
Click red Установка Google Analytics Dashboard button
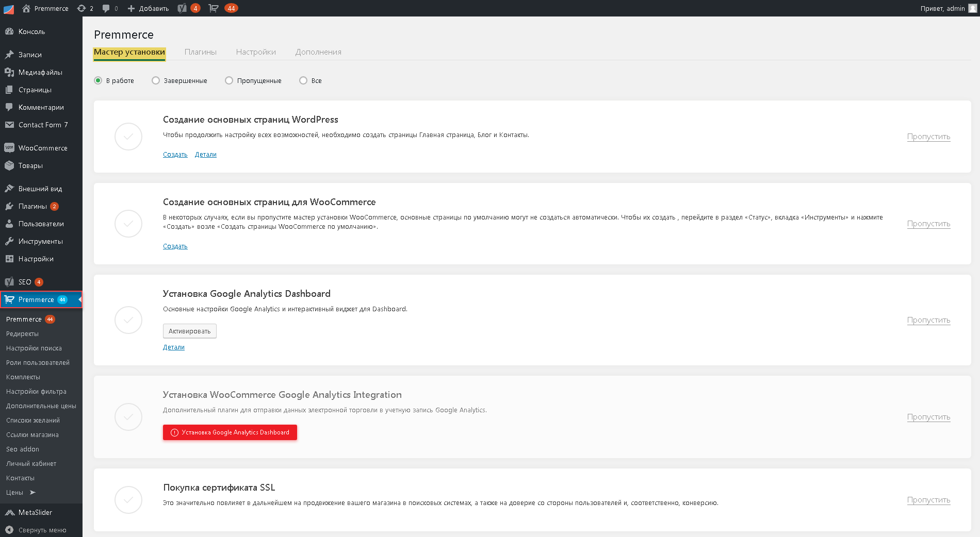[230, 432]
